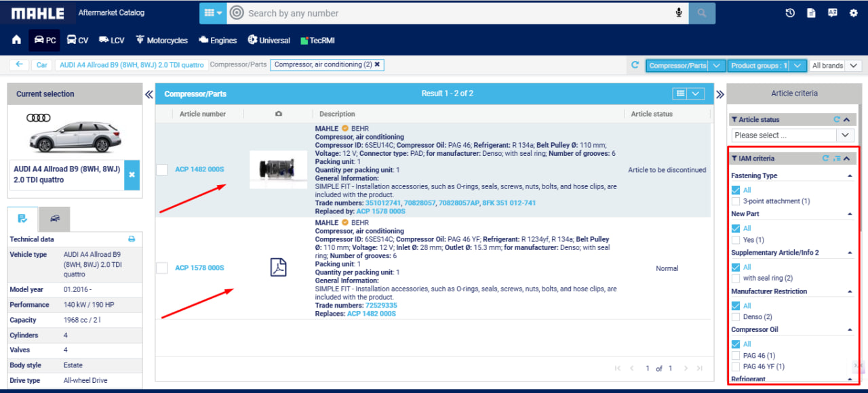The height and width of the screenshot is (393, 868).
Task: Open the Compressor/Parts dropdown
Action: tap(686, 66)
